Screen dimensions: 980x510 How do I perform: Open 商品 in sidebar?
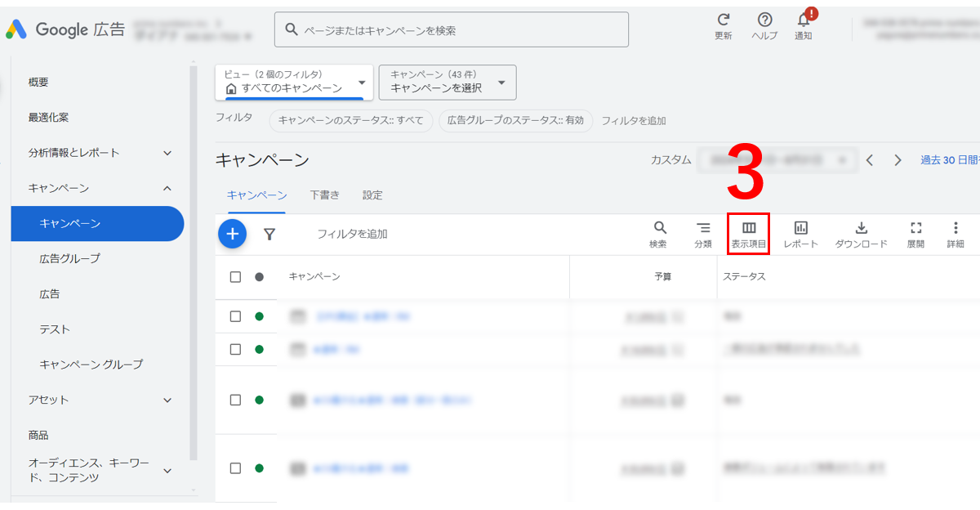(x=38, y=435)
